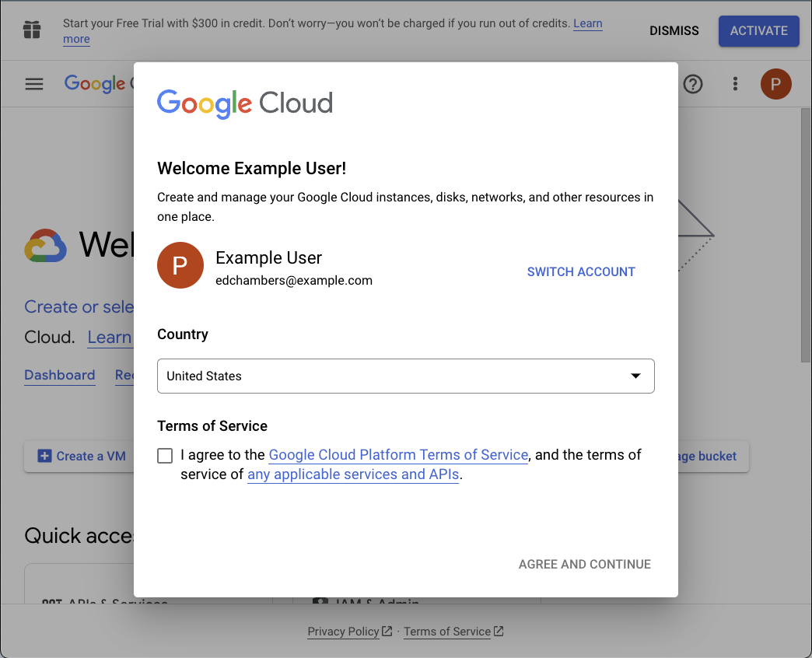Click Switch Account in the dialog
This screenshot has width=812, height=658.
tap(580, 271)
